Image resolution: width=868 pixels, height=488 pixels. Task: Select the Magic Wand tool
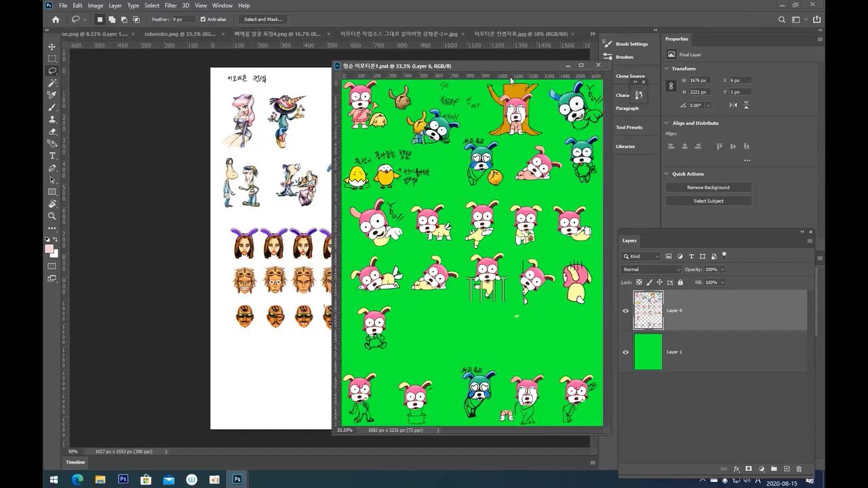pyautogui.click(x=52, y=83)
